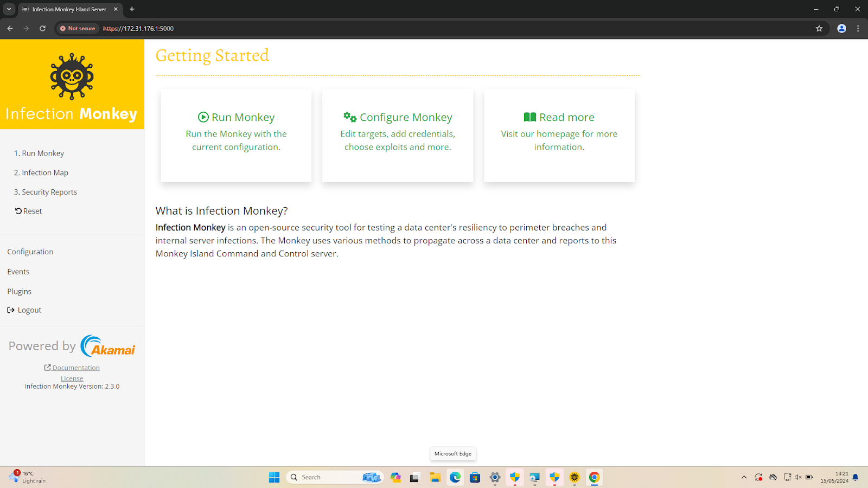This screenshot has width=868, height=488.
Task: Open Configuration in the sidebar
Action: [x=30, y=252]
